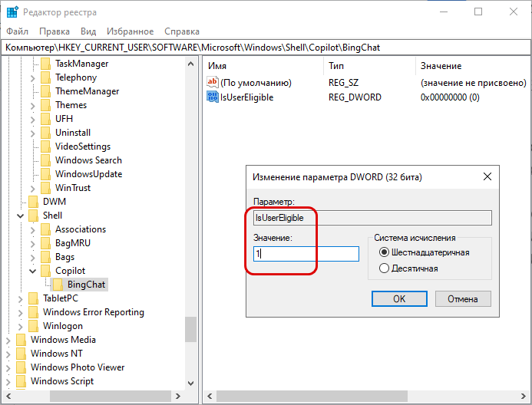The image size is (532, 405).
Task: Expand the Uninstall tree node
Action: (32, 133)
